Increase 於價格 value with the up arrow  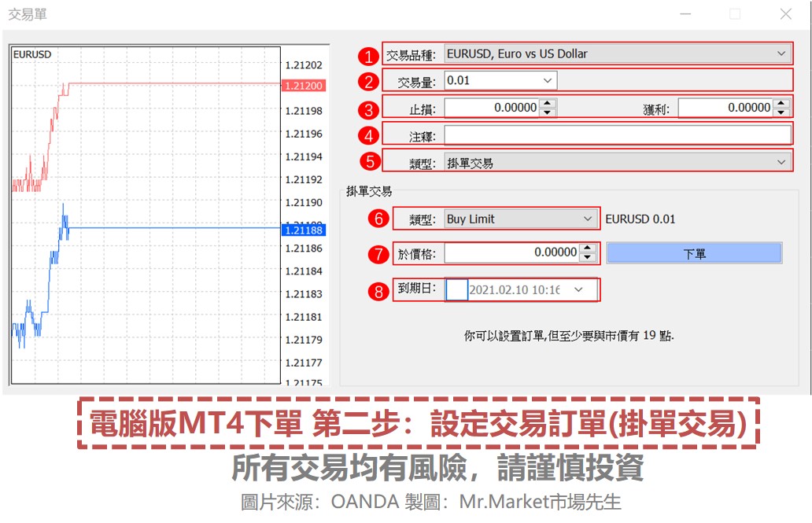(587, 248)
